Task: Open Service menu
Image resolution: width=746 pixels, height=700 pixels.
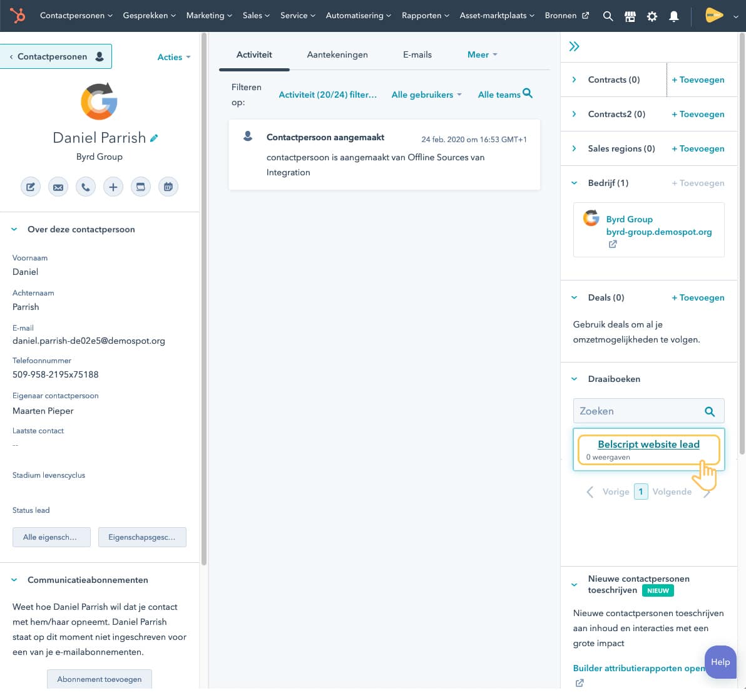Action: tap(298, 16)
